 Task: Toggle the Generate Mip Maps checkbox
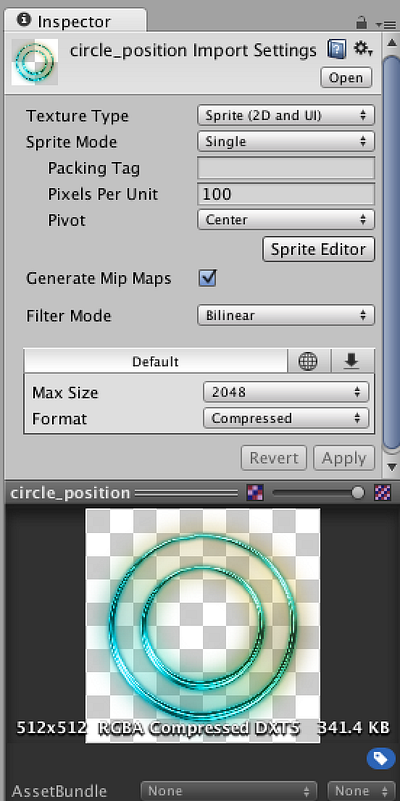point(207,278)
